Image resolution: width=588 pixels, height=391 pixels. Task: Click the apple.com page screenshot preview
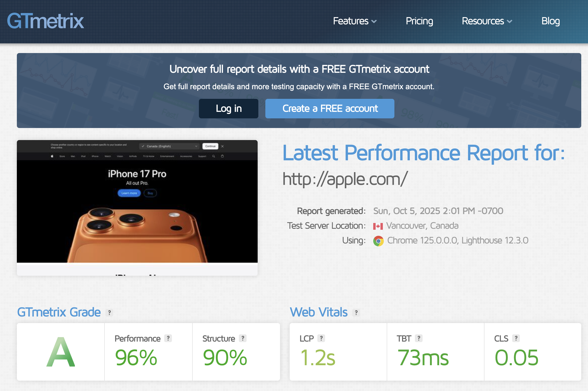tap(137, 208)
